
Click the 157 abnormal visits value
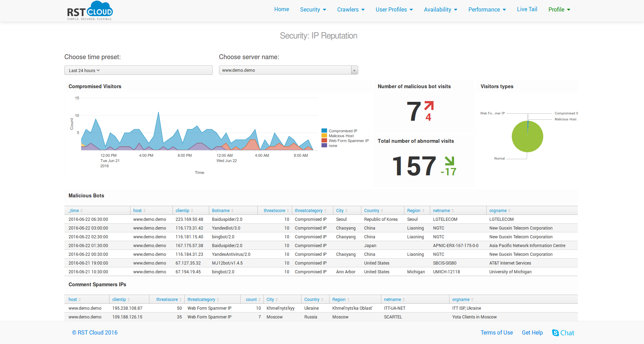click(x=414, y=166)
